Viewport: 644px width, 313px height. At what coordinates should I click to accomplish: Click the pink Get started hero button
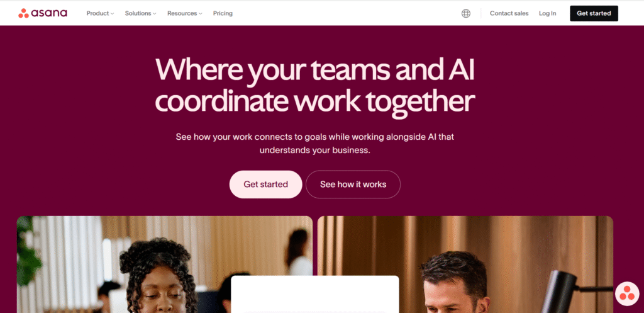point(266,185)
